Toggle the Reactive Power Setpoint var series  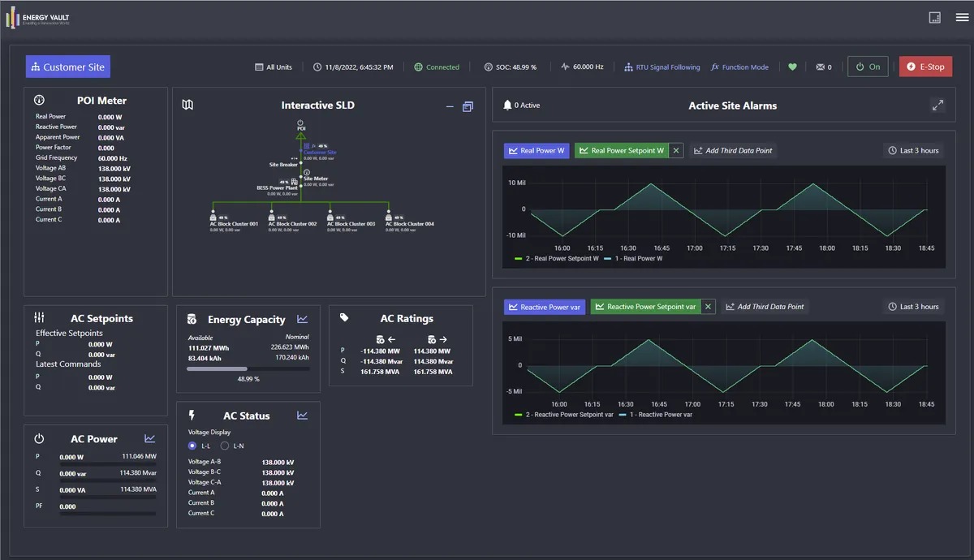click(x=646, y=307)
